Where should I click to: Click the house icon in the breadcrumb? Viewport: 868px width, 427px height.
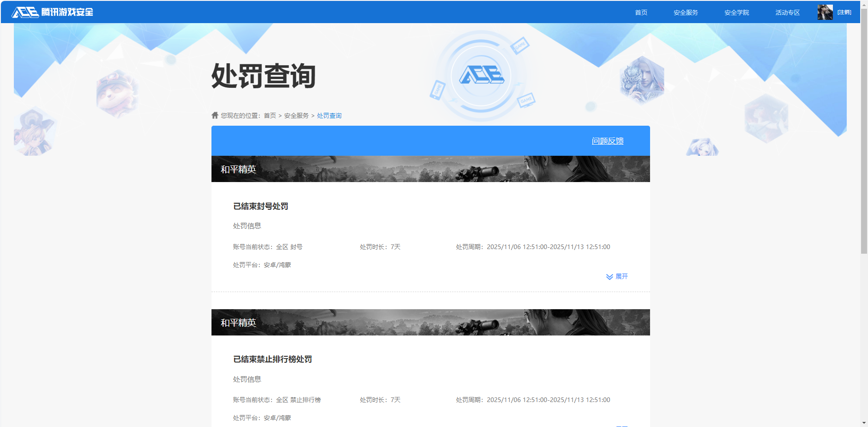pos(215,116)
